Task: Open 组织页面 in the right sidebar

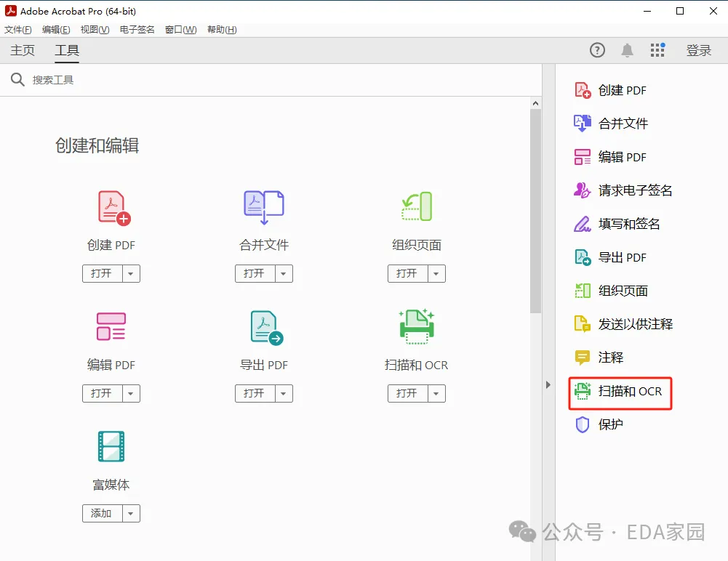Action: (x=610, y=291)
